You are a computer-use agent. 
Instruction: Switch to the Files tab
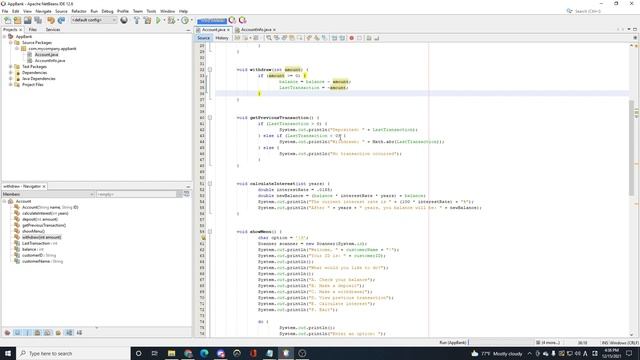33,30
